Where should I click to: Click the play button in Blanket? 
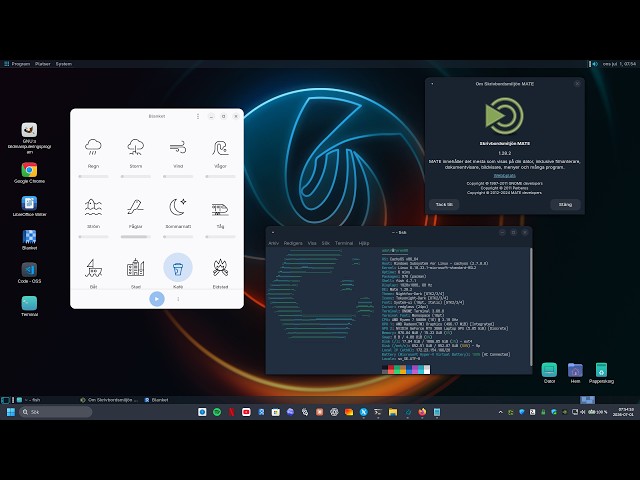coord(157,299)
